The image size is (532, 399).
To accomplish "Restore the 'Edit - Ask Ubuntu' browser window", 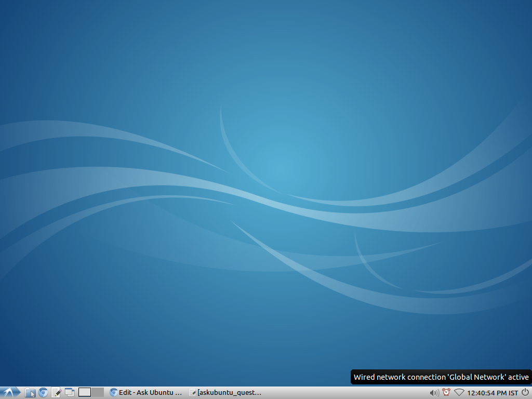I will tap(146, 393).
